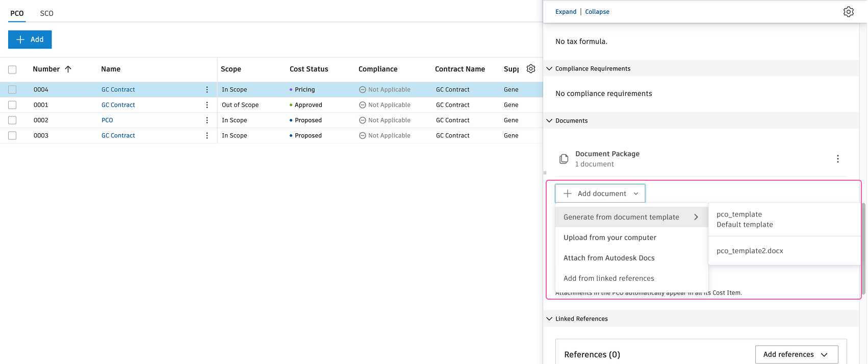This screenshot has height=364, width=868.
Task: Click the blue Add button
Action: (30, 39)
